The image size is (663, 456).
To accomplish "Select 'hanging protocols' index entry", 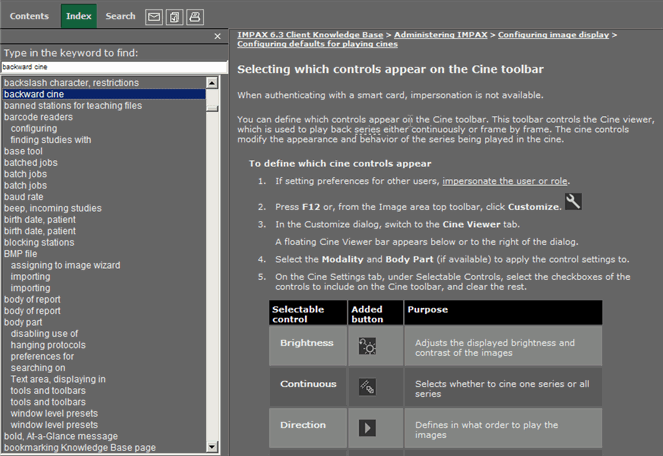I will [x=48, y=345].
